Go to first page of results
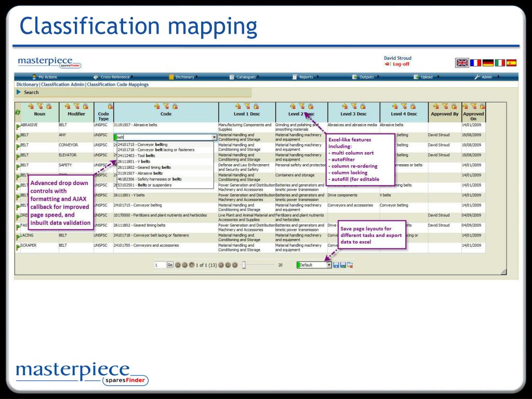The image size is (532, 399). click(x=178, y=265)
